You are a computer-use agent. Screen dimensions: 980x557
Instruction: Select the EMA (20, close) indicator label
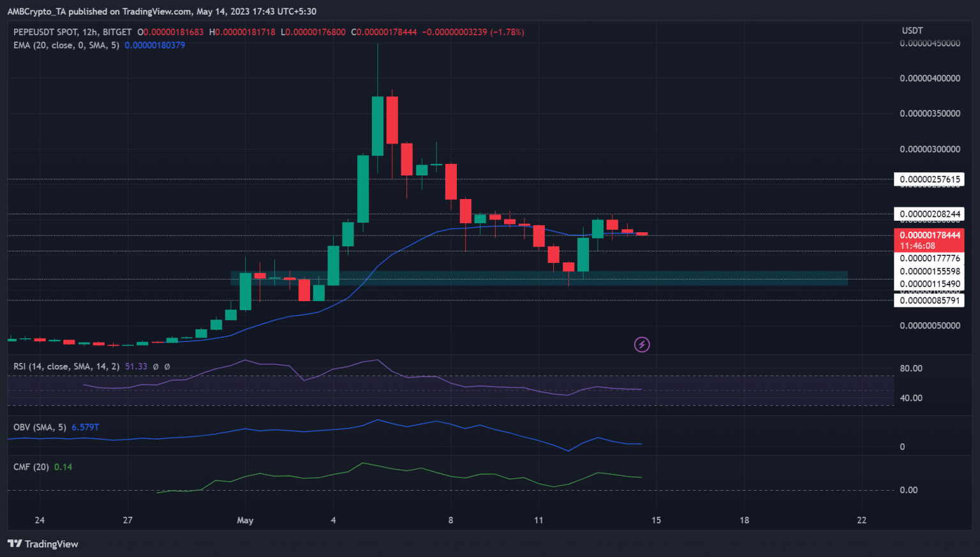point(66,45)
